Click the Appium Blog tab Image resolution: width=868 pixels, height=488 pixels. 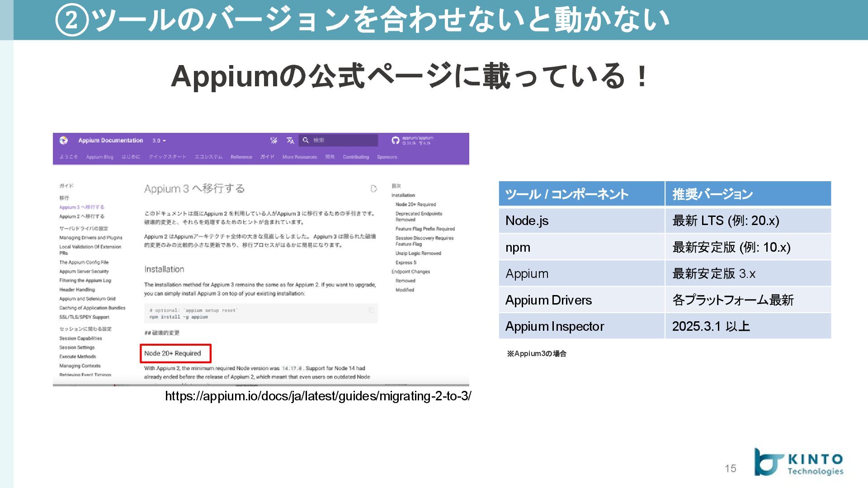(x=99, y=157)
